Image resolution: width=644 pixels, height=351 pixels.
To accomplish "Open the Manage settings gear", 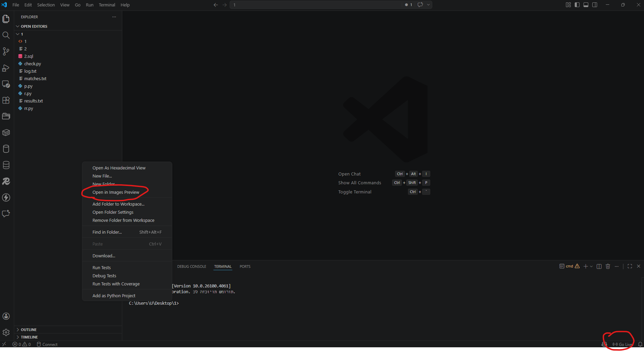I will pyautogui.click(x=6, y=332).
